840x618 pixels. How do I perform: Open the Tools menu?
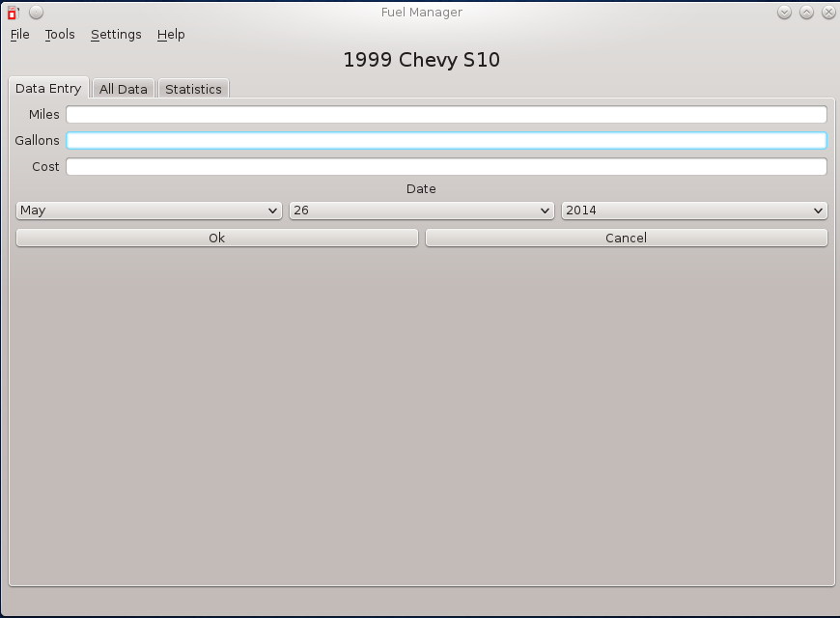60,35
